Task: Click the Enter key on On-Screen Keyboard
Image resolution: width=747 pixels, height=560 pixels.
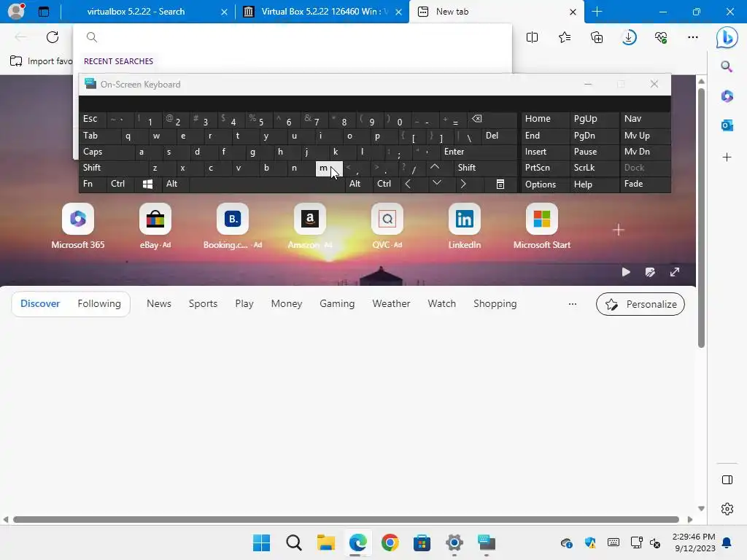Action: (479, 152)
